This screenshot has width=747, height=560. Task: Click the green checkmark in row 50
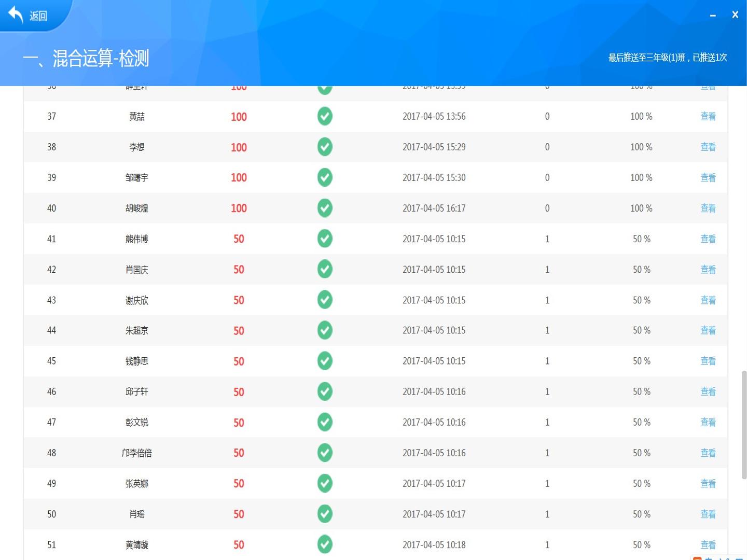click(325, 514)
